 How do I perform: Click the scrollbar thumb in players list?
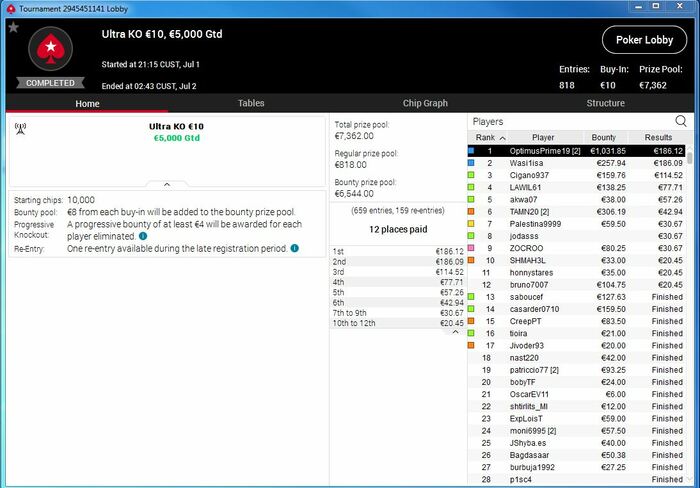click(690, 158)
